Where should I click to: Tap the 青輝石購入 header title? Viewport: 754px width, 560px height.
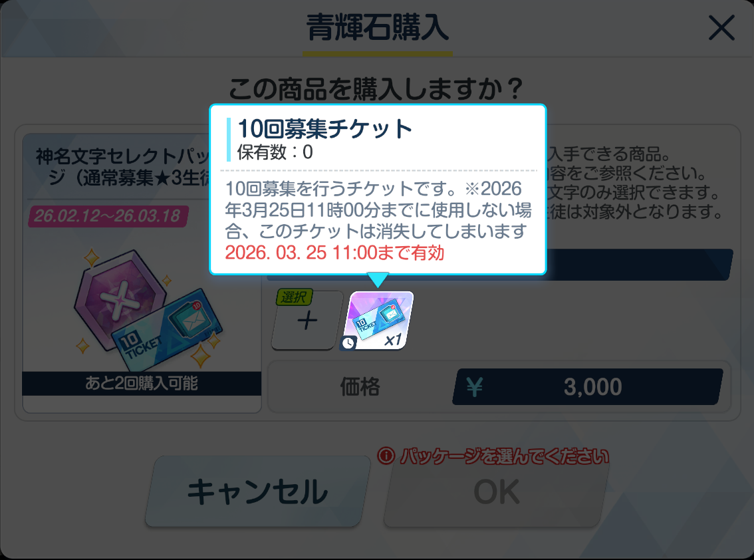[x=377, y=27]
